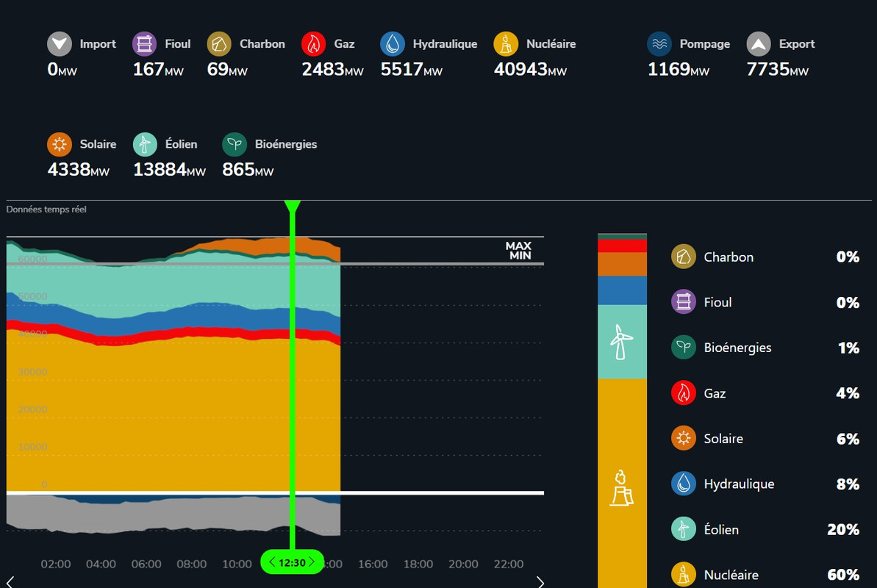Click the MAX label on the chart
Image resolution: width=877 pixels, height=588 pixels.
[x=518, y=246]
